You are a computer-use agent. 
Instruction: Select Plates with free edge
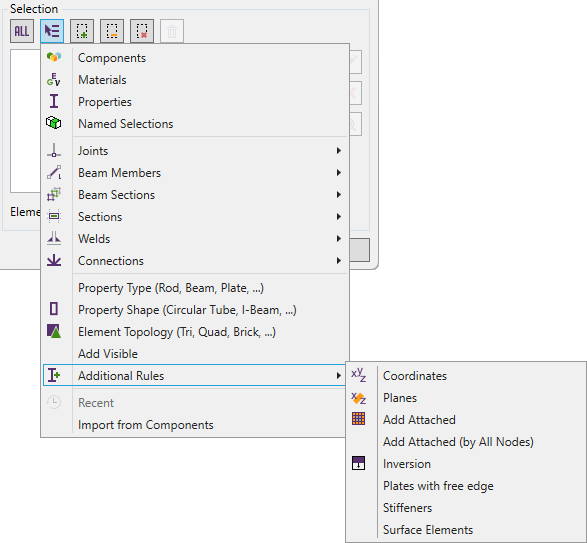(x=466, y=486)
